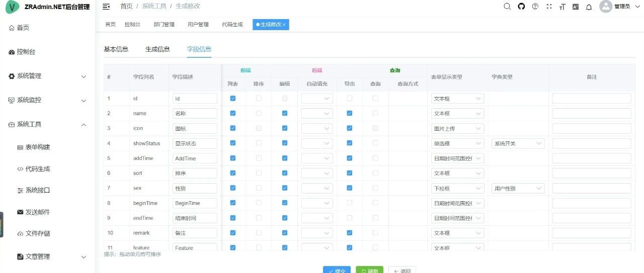Select the 字段信息 tab

click(x=199, y=49)
